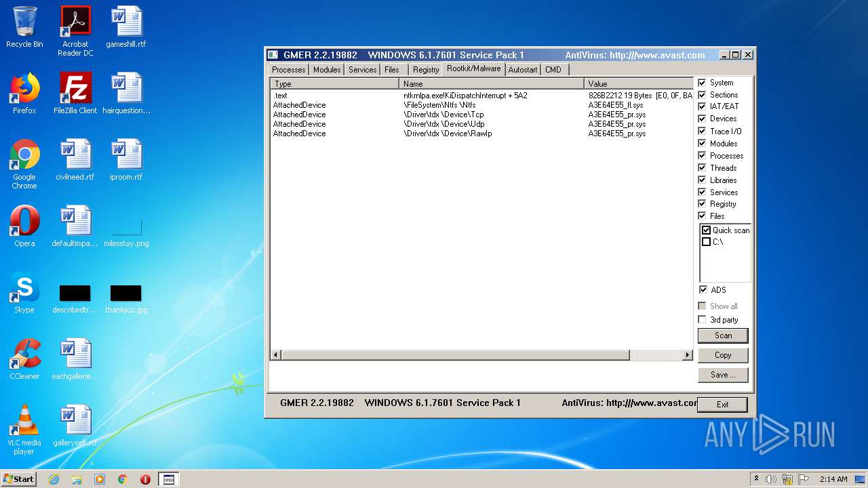868x488 pixels.
Task: Launch Acrobat Reader DC shortcut
Action: pos(75,30)
